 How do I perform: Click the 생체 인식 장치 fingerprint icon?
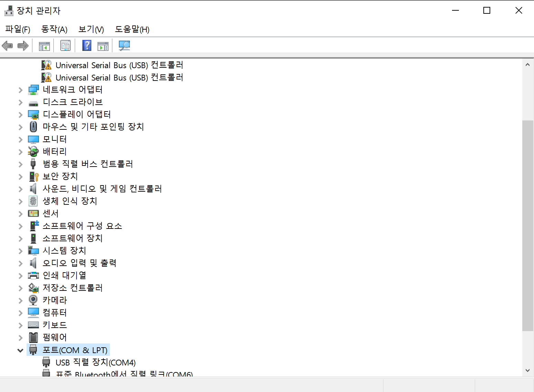[x=33, y=201]
